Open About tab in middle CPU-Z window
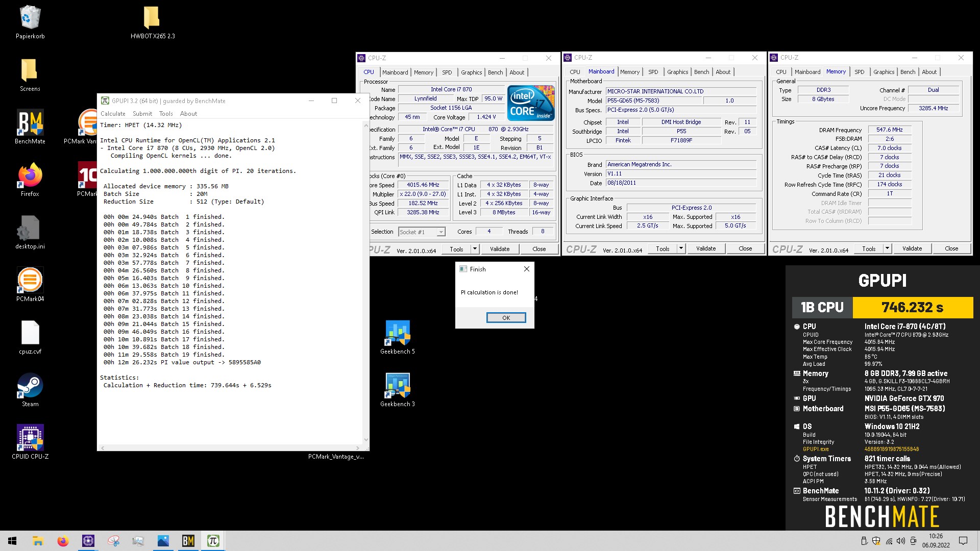Screen dimensions: 980x551 point(723,72)
